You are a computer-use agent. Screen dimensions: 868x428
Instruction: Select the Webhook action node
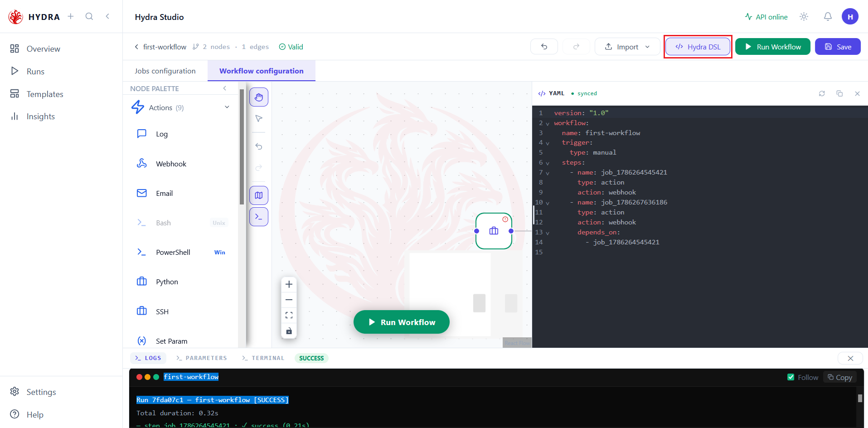(181, 164)
